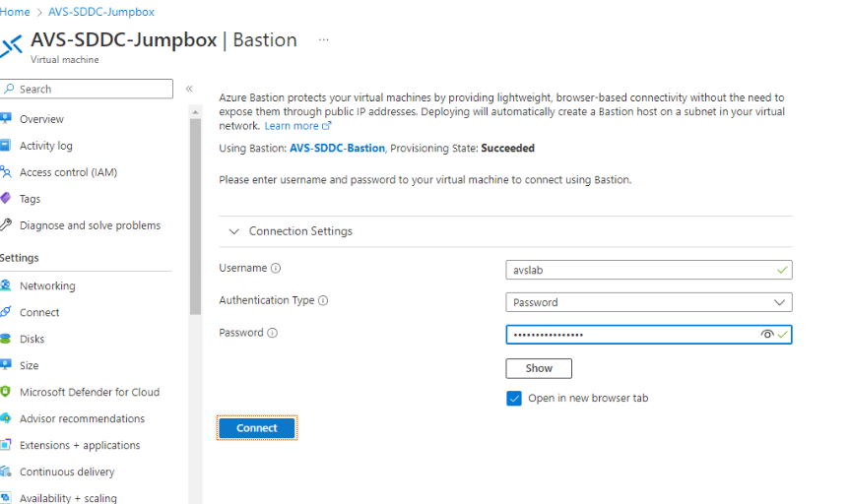The image size is (849, 504).
Task: Select Overview in the sidebar
Action: click(x=41, y=119)
